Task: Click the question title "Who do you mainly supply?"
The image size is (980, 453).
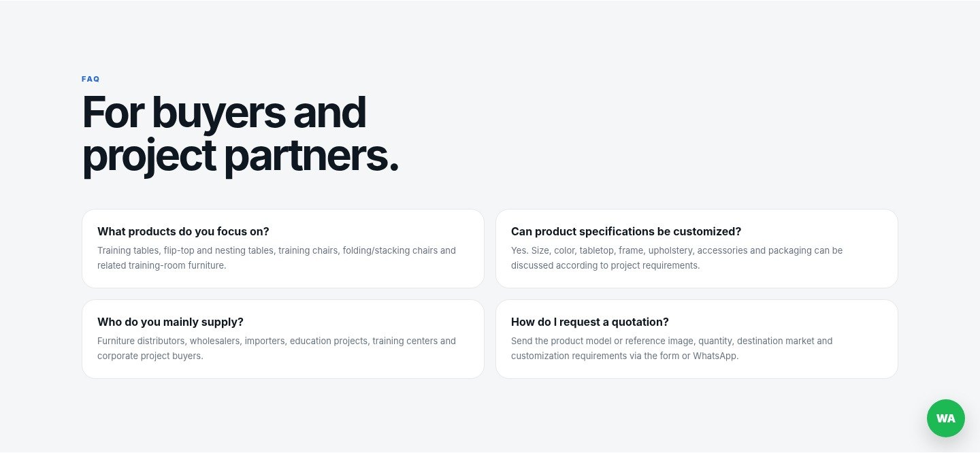Action: tap(170, 322)
